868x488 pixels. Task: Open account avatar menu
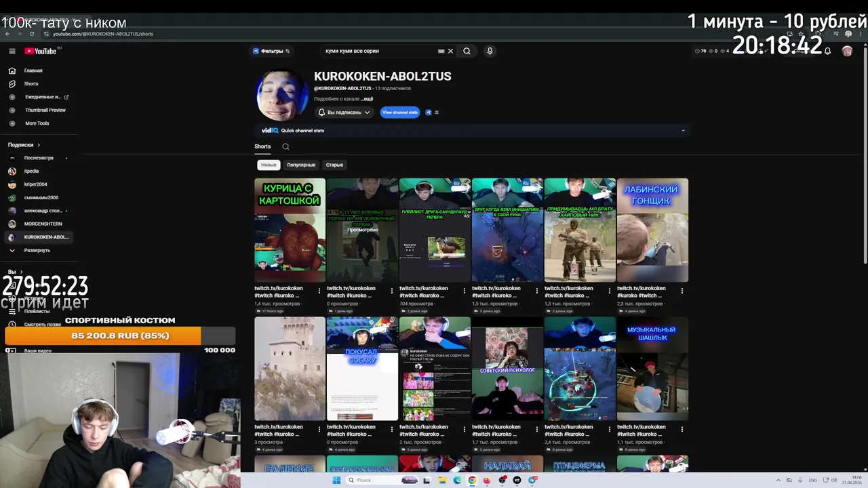(847, 51)
